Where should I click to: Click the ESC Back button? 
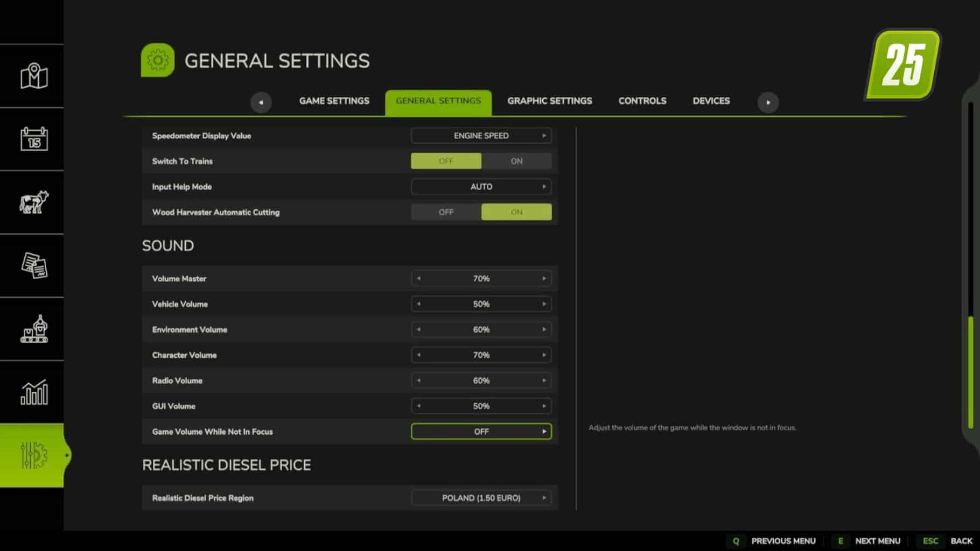click(947, 541)
